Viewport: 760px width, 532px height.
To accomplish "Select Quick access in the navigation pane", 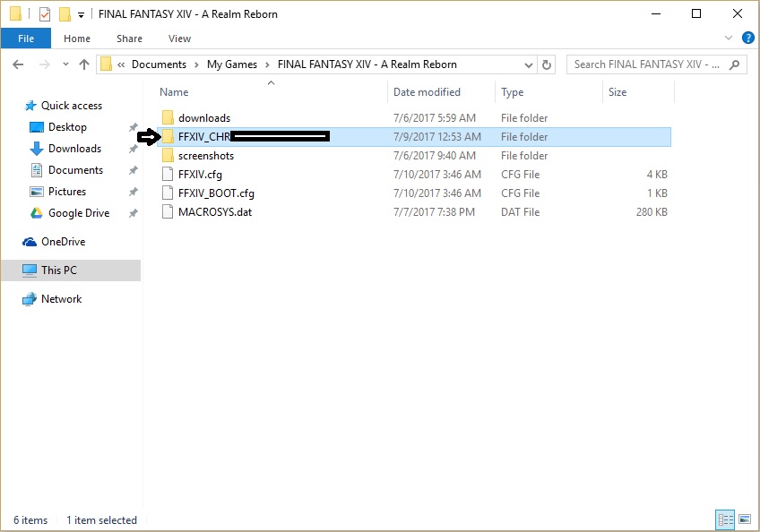I will pos(72,106).
